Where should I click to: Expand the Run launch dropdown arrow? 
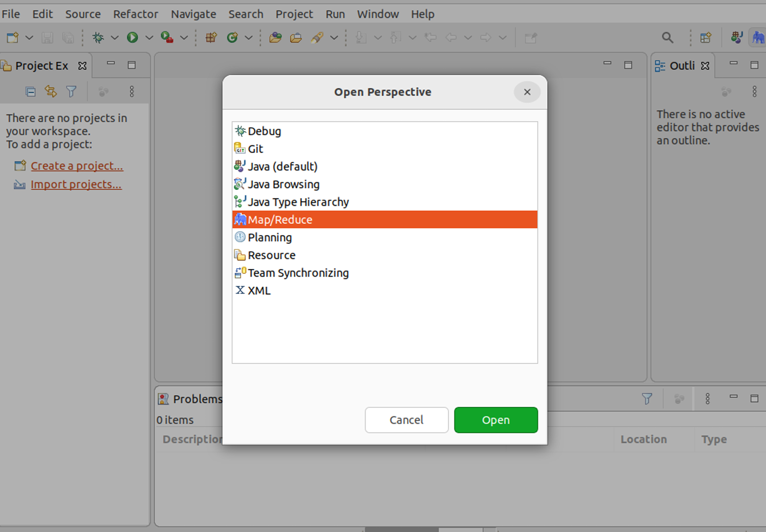pos(149,38)
